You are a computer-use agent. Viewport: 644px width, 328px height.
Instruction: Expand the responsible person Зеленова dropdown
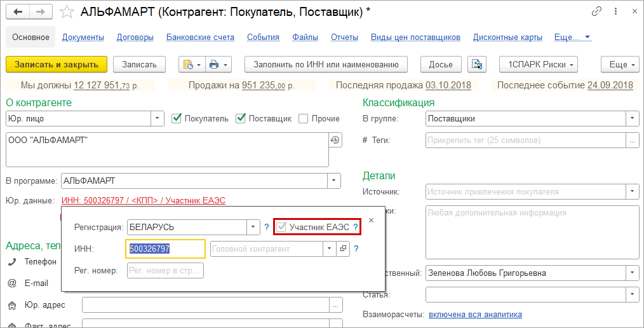click(633, 273)
